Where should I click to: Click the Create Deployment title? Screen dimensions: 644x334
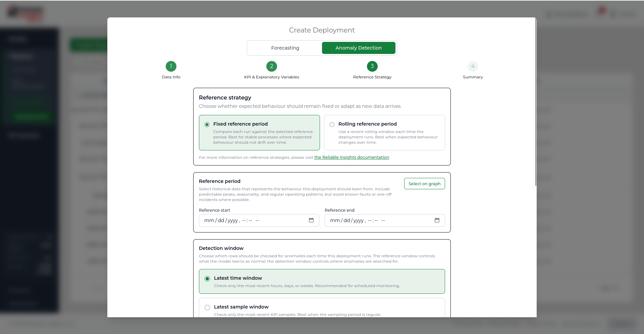(x=322, y=30)
